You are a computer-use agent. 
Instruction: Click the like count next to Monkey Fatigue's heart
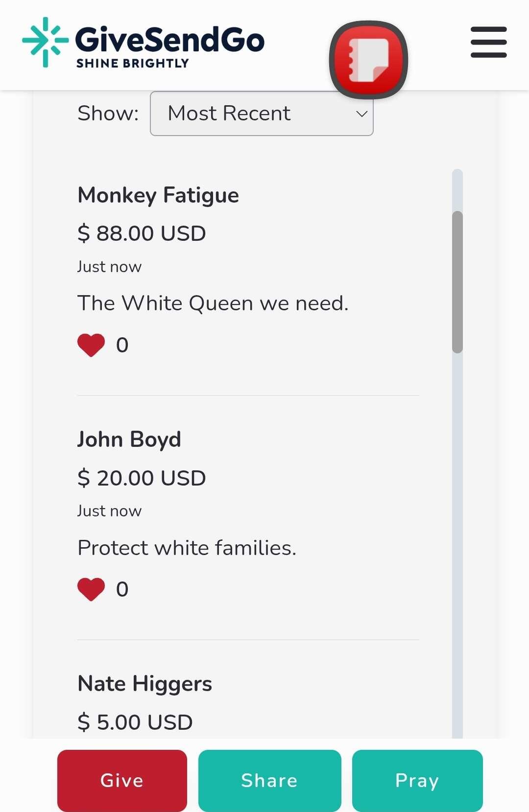coord(122,345)
